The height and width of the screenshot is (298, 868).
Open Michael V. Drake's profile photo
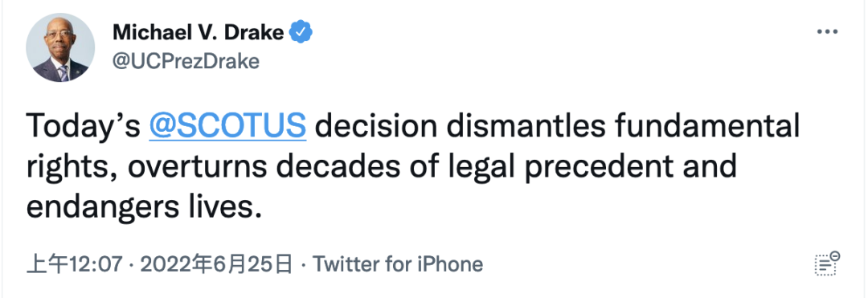60,47
